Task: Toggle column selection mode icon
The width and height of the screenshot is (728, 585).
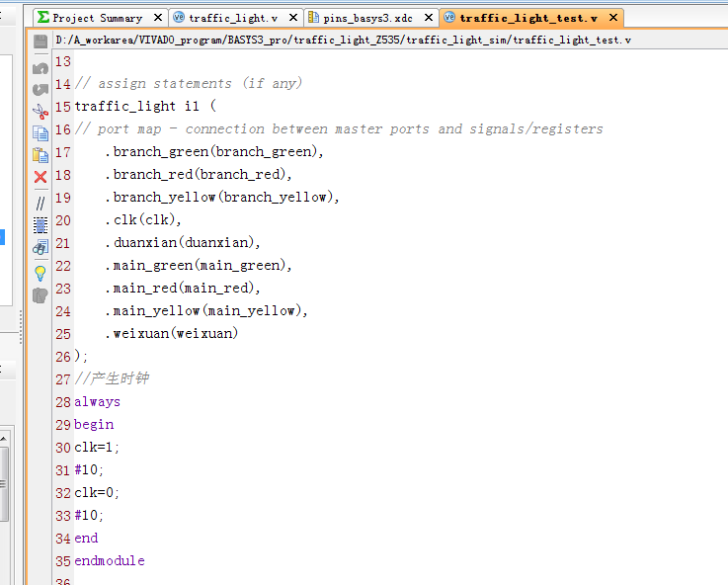Action: coord(40,224)
